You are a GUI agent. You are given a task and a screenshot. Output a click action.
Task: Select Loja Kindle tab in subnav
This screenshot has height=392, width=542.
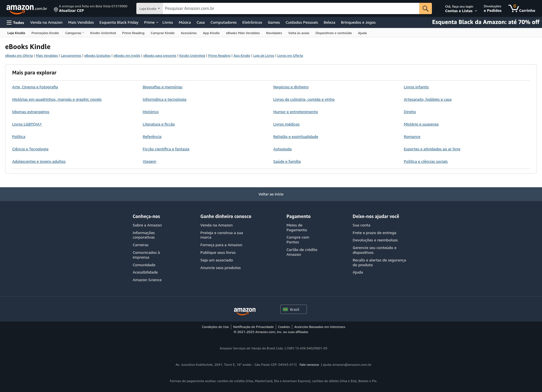coord(16,33)
